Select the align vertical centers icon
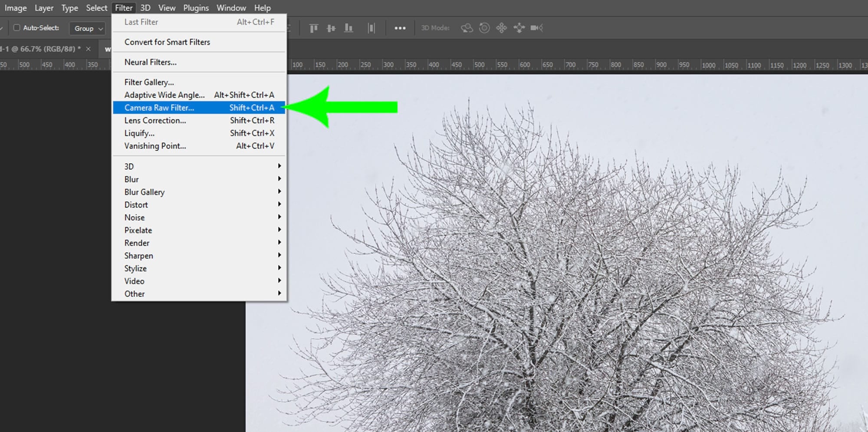Viewport: 868px width, 432px height. point(332,28)
